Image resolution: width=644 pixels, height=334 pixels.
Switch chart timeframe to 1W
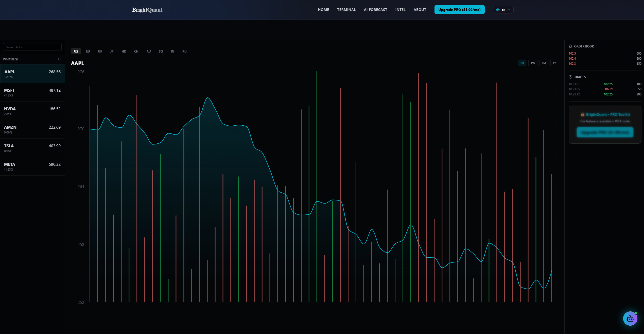(x=533, y=63)
